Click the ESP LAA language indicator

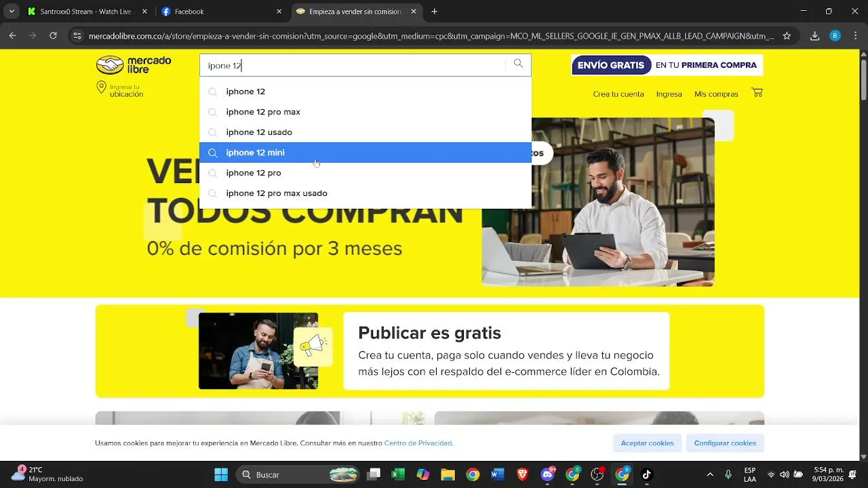click(x=750, y=474)
